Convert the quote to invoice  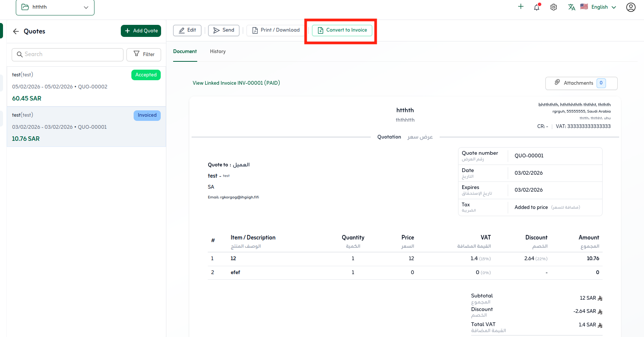342,30
